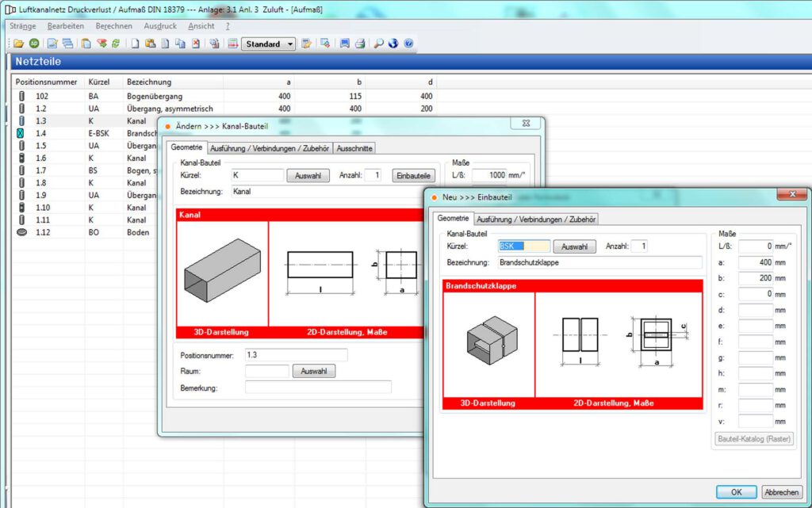The width and height of the screenshot is (812, 508).
Task: Click the green round toolbar icon
Action: (33, 44)
